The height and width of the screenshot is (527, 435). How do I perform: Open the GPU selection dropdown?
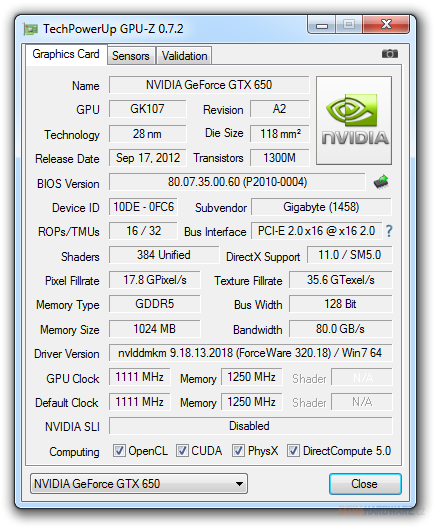tap(139, 484)
